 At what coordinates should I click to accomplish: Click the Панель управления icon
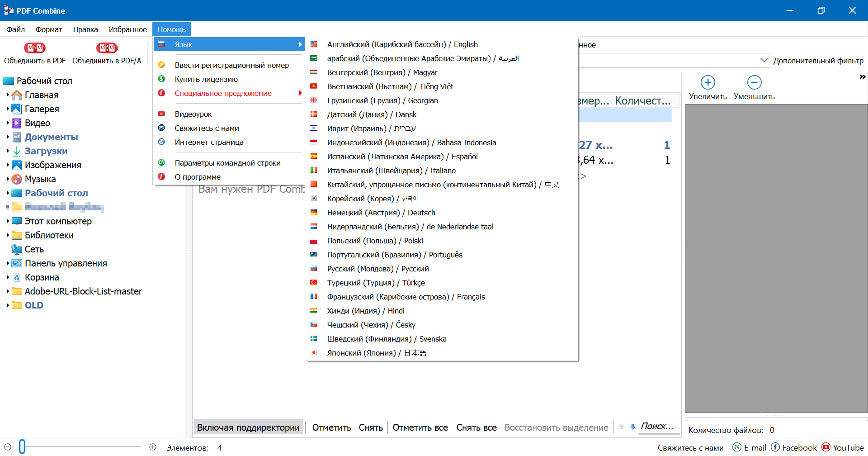click(17, 263)
